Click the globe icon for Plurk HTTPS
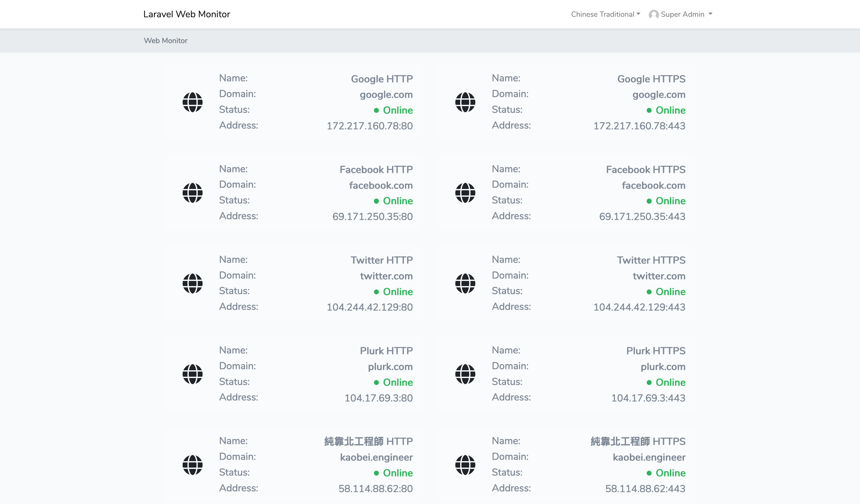Viewport: 860px width, 504px height. (x=465, y=374)
